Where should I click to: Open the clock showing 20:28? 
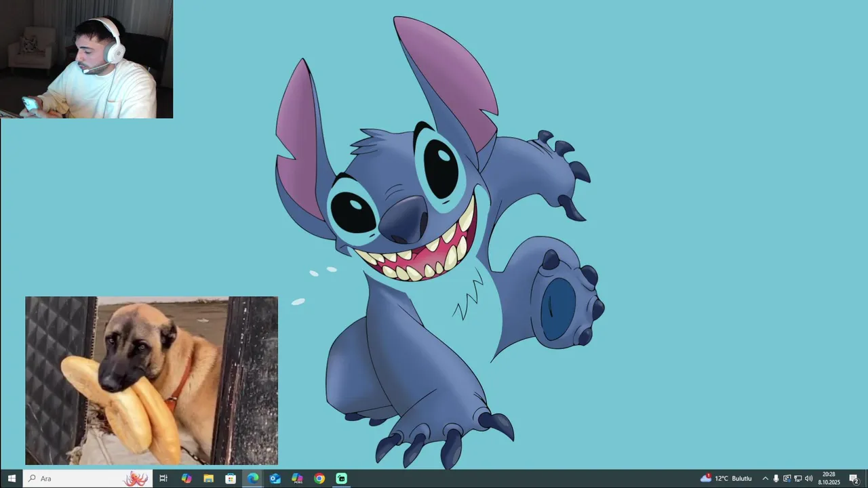829,479
